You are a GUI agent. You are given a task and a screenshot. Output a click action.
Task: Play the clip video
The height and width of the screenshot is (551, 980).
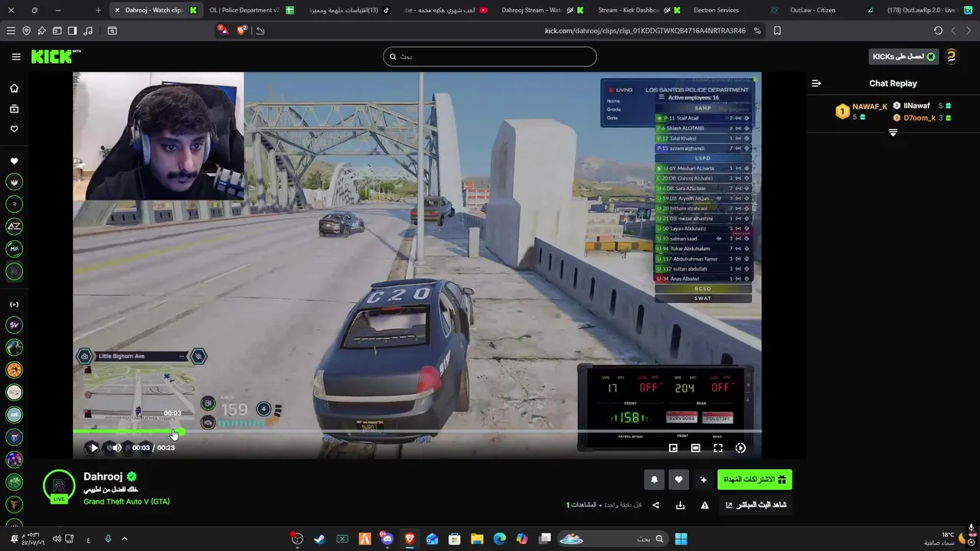coord(94,448)
